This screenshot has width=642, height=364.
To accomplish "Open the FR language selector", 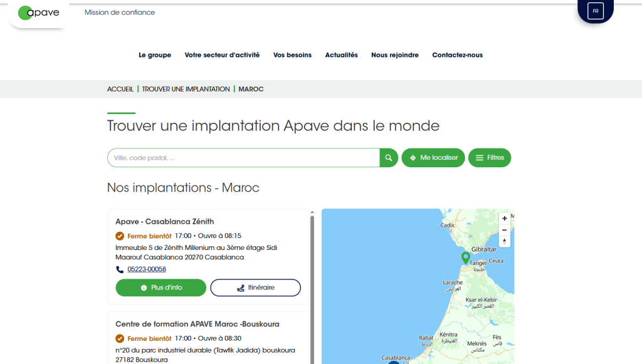I will 595,11.
